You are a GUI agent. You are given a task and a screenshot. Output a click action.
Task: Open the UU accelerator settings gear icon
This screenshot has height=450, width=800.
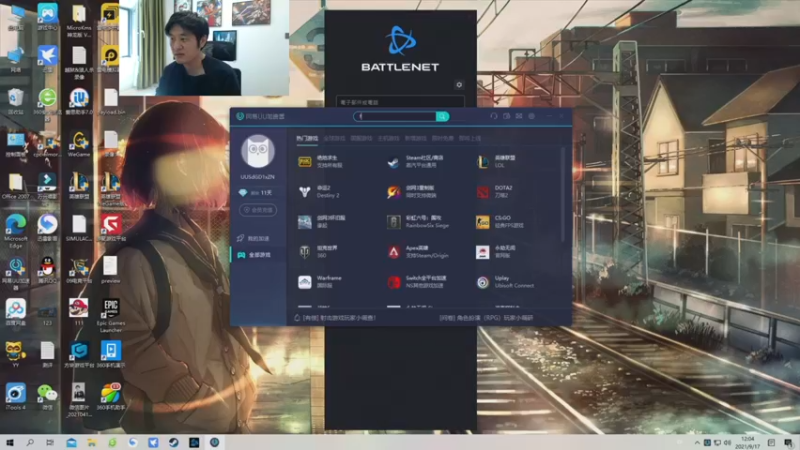point(532,116)
